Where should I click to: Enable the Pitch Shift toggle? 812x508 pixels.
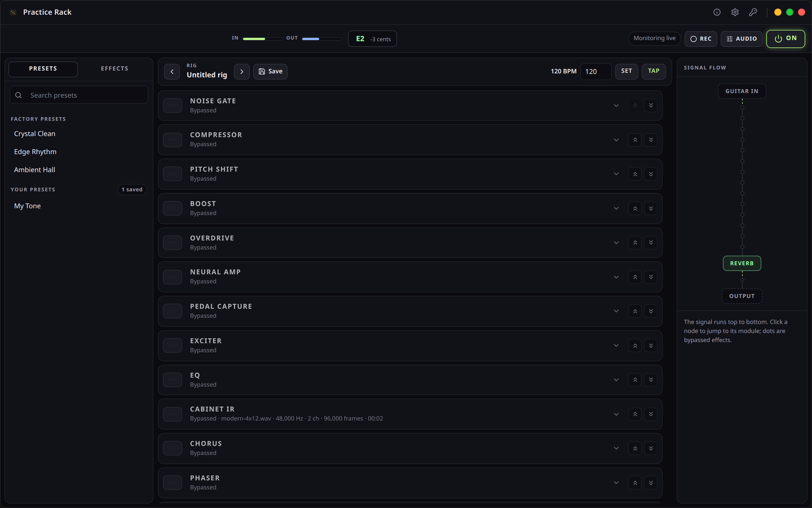coord(173,174)
